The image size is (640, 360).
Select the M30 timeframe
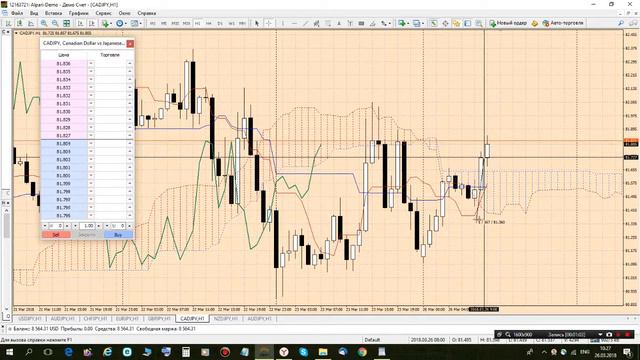(x=187, y=23)
